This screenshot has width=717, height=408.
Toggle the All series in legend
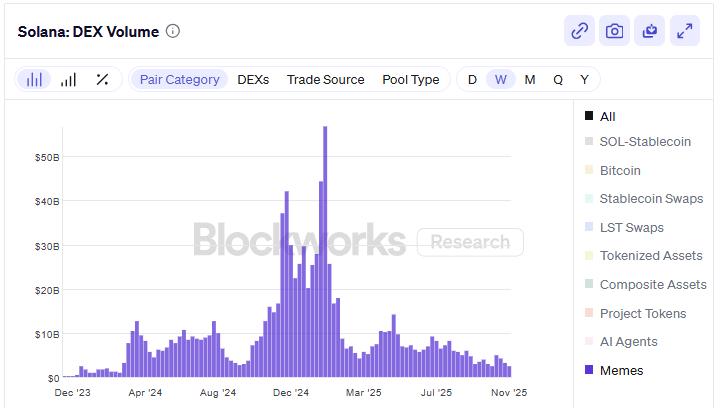pyautogui.click(x=607, y=116)
